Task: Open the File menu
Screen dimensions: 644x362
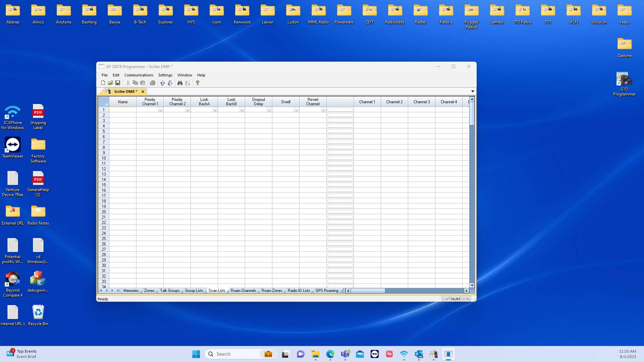Action: point(105,75)
